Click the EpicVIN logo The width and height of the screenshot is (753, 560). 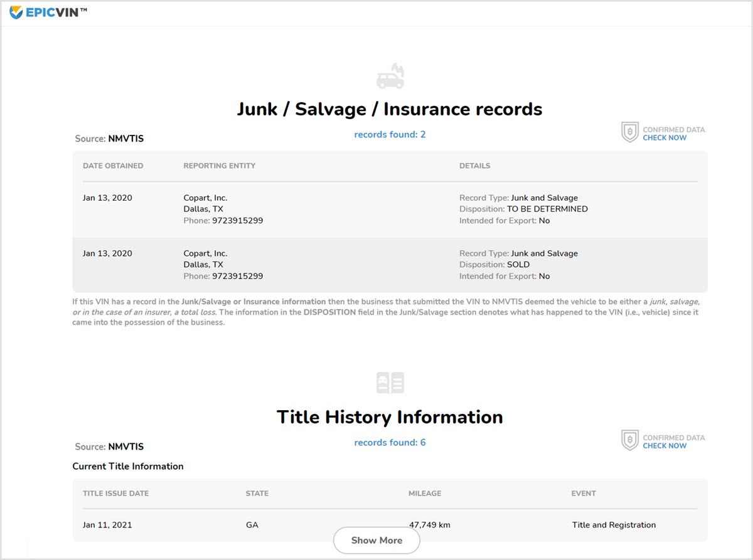tap(48, 12)
